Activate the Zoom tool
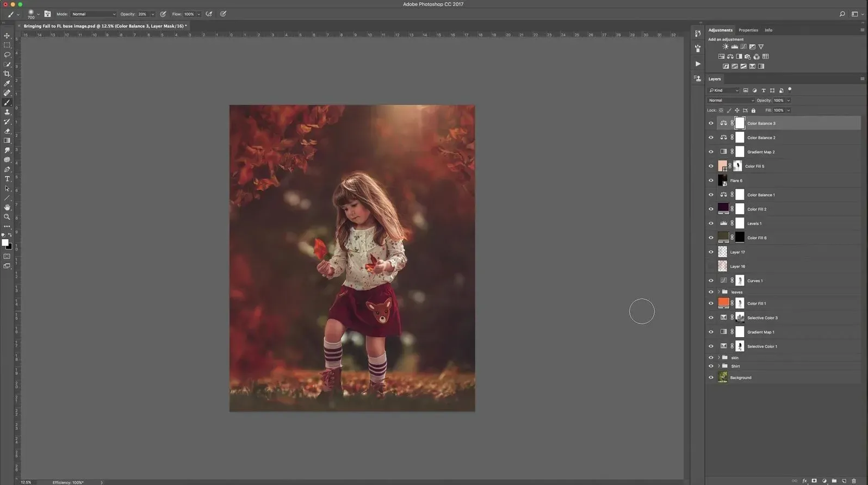Screen dimensions: 868x485 click(7, 217)
